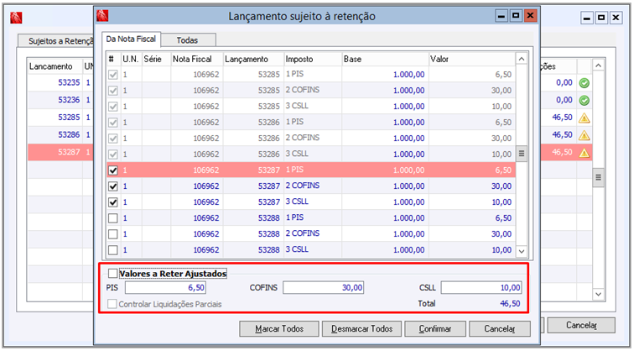
Task: Click scroll down arrow of dialog table
Action: coord(522,251)
